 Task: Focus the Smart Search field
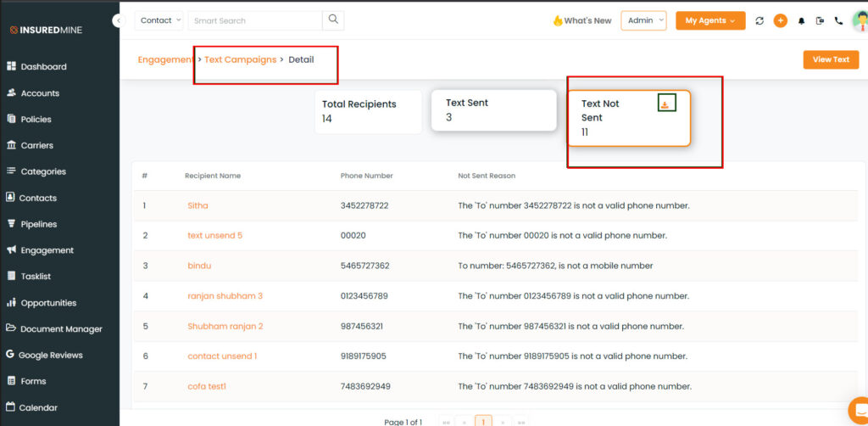(255, 20)
